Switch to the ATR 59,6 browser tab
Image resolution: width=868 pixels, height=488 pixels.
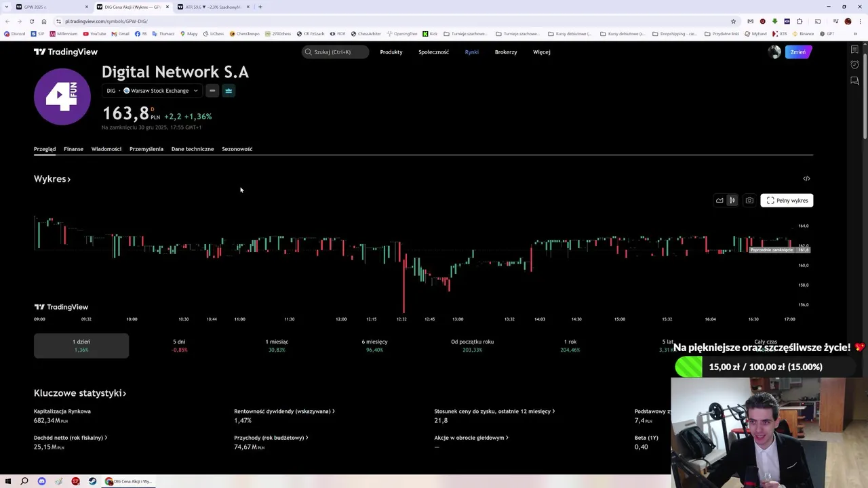[x=213, y=7]
